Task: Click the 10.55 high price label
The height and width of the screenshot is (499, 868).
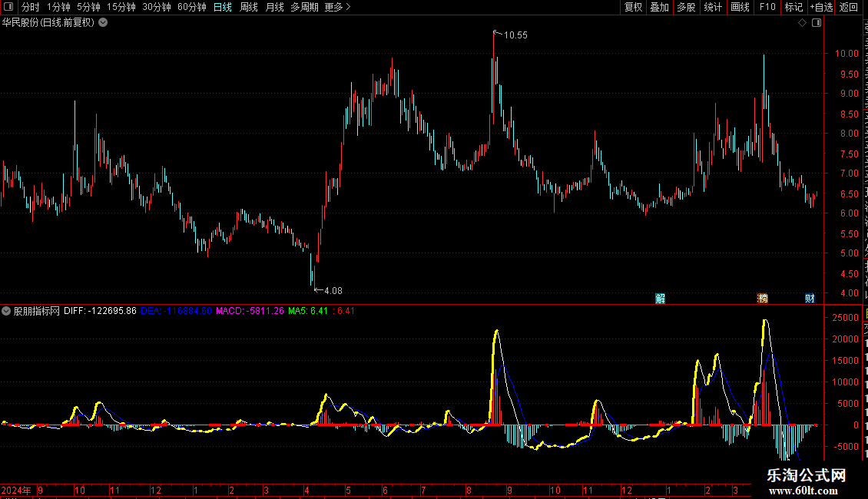Action: coord(515,35)
